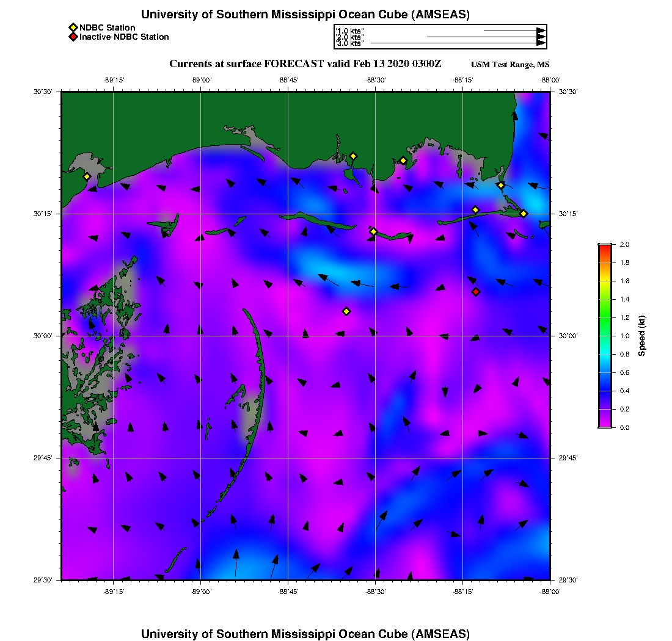This screenshot has height=641, width=672.
Task: Click the top AMSEAS page title
Action: [305, 14]
